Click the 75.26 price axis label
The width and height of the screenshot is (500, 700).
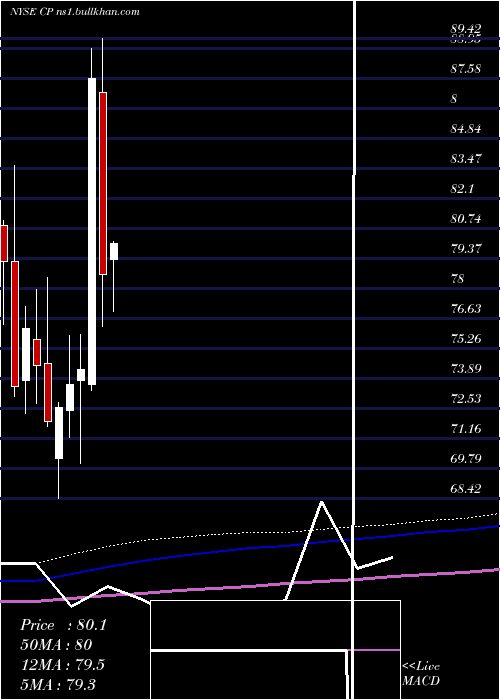point(466,339)
